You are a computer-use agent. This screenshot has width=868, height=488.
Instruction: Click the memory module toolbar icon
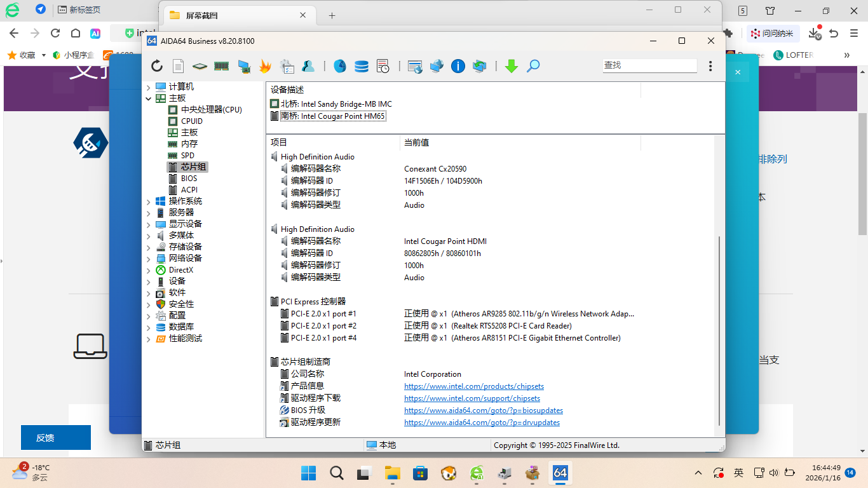[x=221, y=65]
